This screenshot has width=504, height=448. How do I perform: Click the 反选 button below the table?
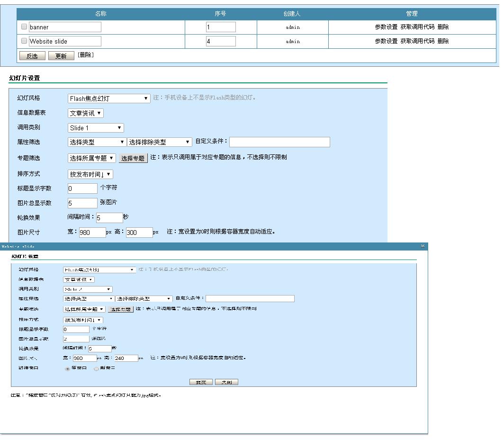click(32, 55)
